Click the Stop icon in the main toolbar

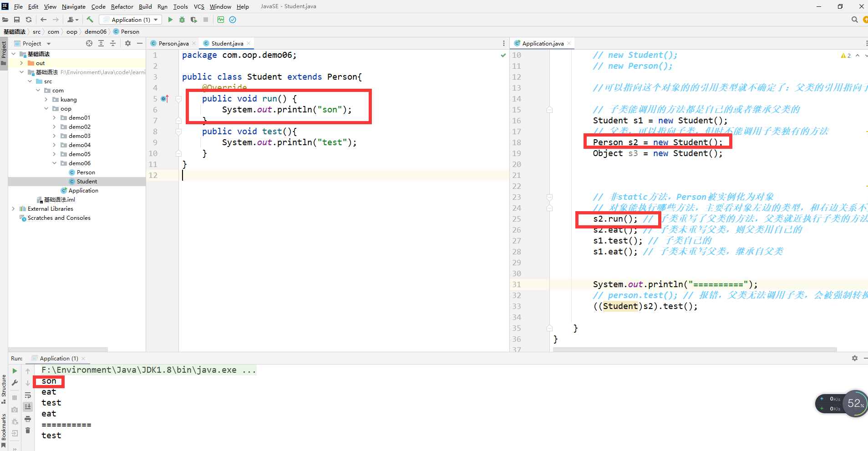pyautogui.click(x=206, y=20)
